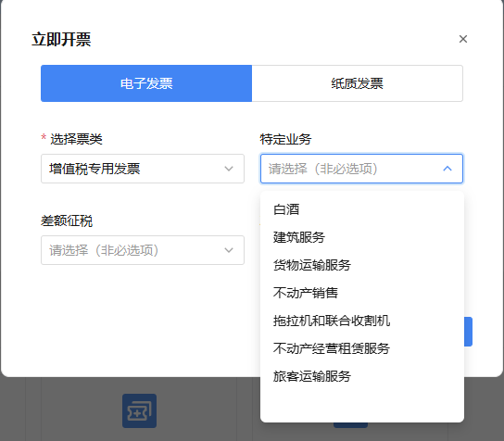Click the 特定业务 field label
504x441 pixels.
click(285, 139)
